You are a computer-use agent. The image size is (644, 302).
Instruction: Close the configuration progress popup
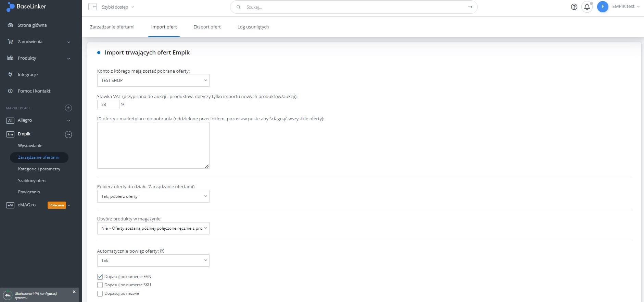tap(74, 292)
